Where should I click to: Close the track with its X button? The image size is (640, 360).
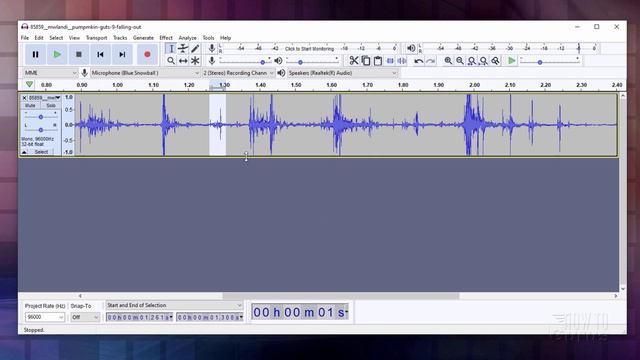[x=24, y=98]
